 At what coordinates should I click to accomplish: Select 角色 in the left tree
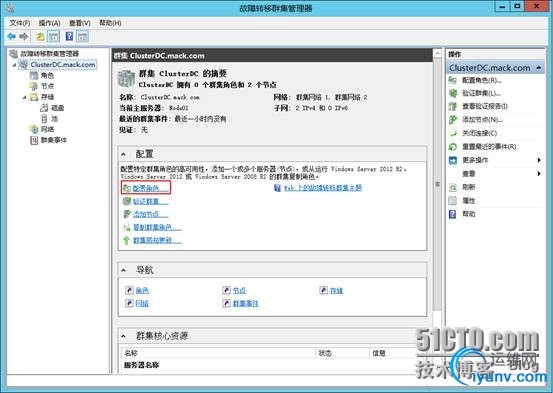pos(47,75)
